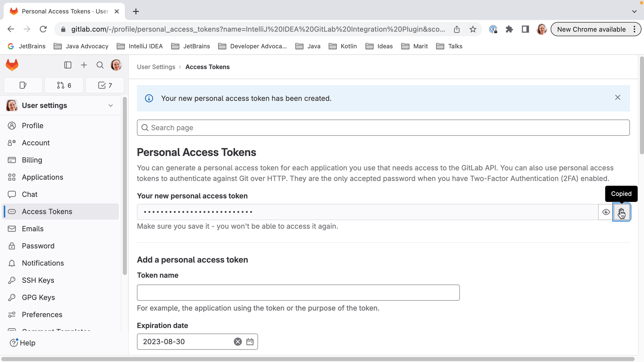This screenshot has width=644, height=362.
Task: Click the Token name input field
Action: (299, 293)
